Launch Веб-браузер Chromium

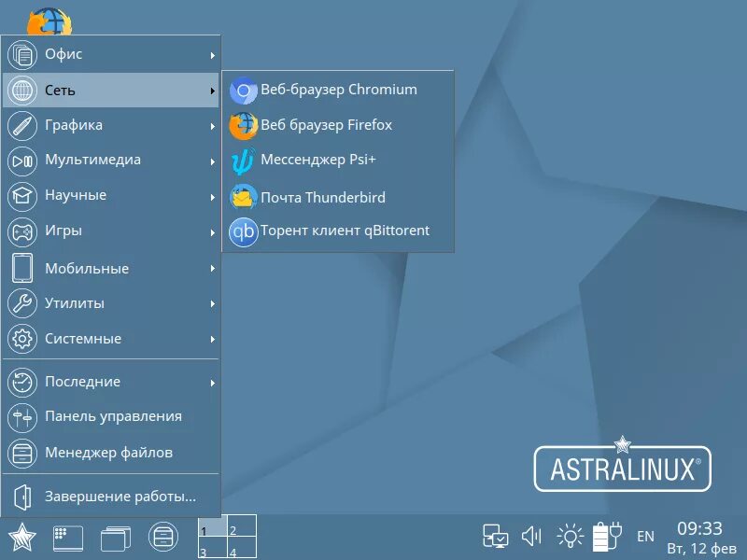coord(338,90)
